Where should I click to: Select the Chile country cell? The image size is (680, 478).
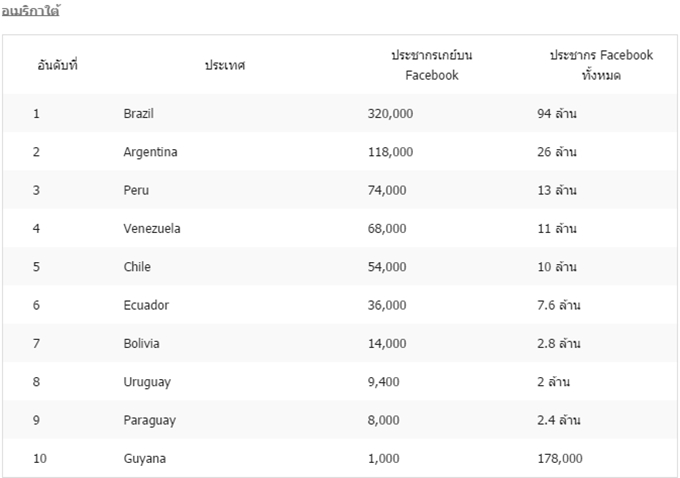pos(137,267)
